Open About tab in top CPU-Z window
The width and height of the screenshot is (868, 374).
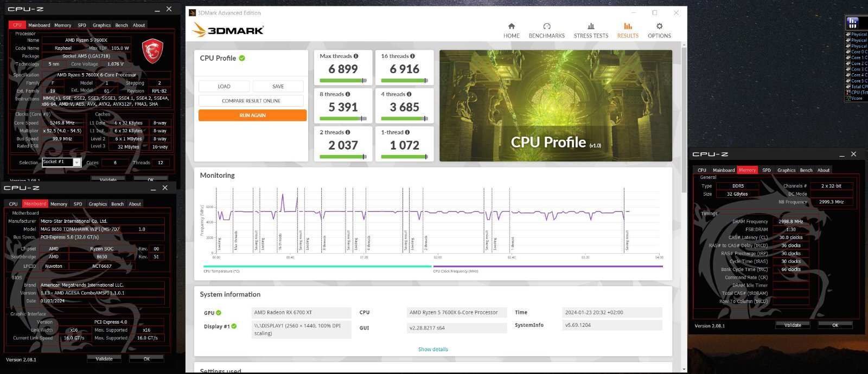(x=139, y=25)
